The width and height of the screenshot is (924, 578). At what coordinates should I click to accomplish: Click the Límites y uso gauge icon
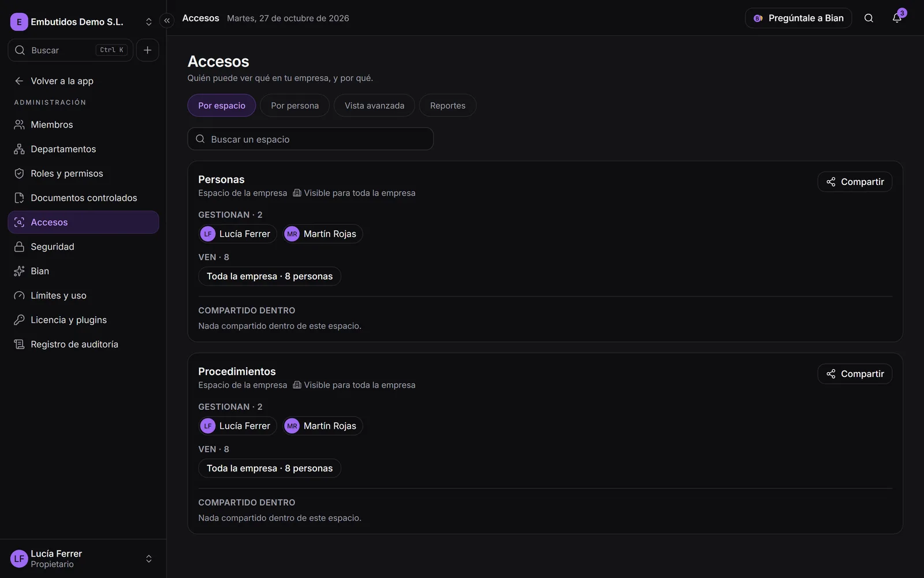click(x=19, y=295)
